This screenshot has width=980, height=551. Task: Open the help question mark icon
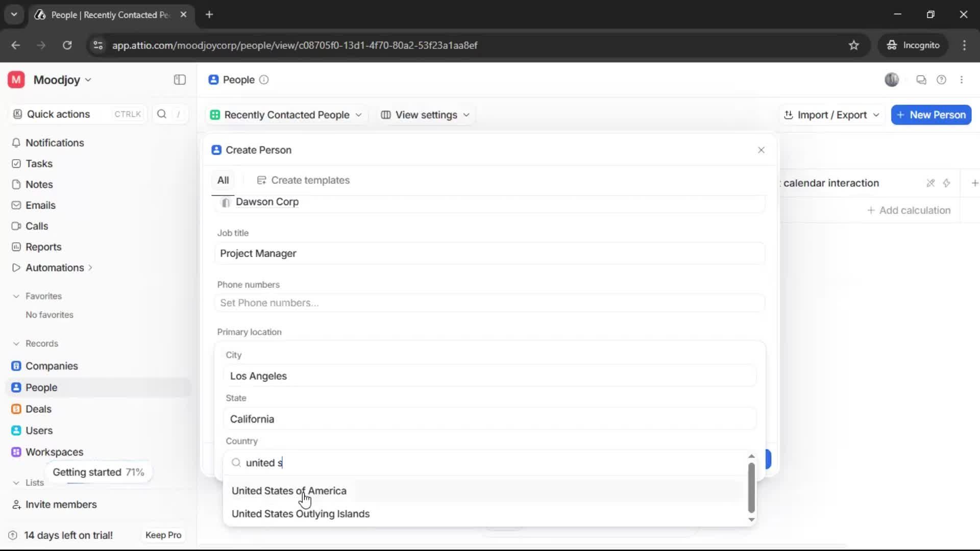click(x=942, y=80)
